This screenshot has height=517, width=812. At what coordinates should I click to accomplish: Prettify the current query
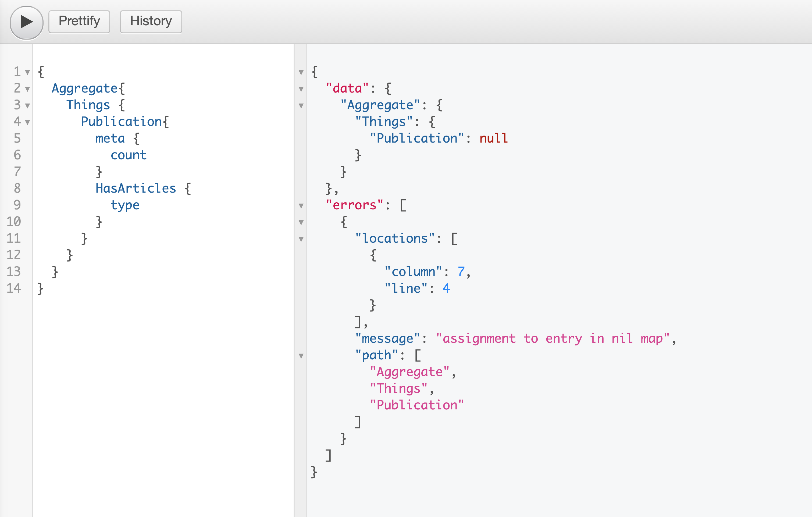pos(79,21)
